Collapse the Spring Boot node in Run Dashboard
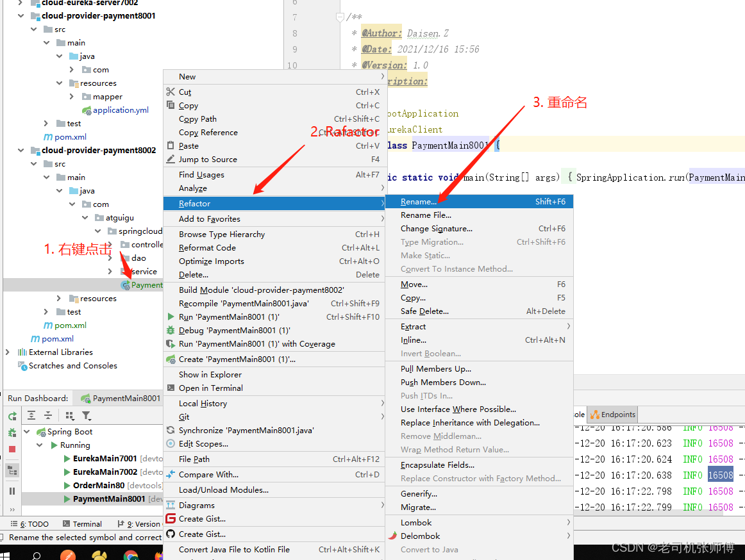 [x=27, y=431]
